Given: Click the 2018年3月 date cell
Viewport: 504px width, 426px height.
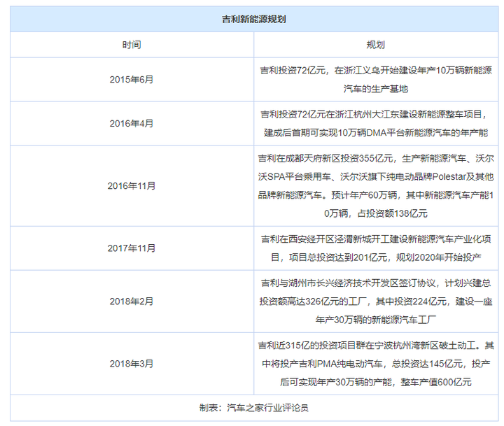Looking at the screenshot, I should (x=132, y=364).
